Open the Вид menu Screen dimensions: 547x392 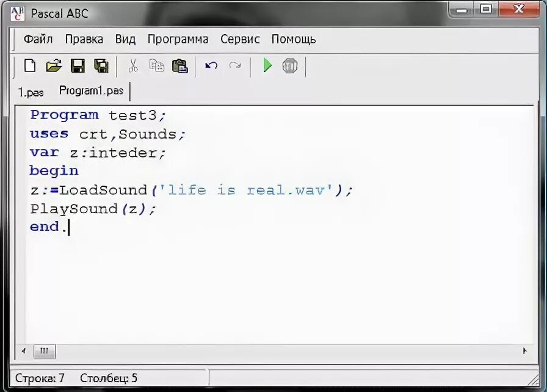[125, 39]
